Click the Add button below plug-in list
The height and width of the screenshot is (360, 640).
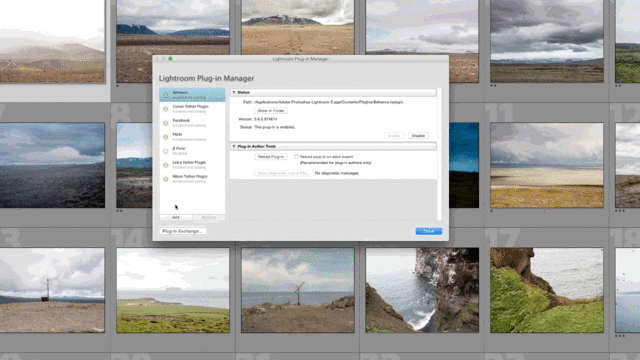pyautogui.click(x=176, y=217)
